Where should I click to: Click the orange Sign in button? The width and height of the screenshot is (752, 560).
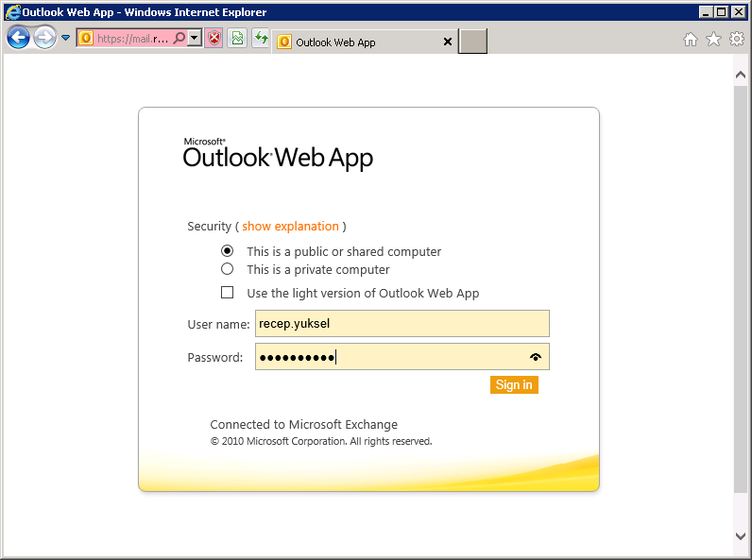514,384
